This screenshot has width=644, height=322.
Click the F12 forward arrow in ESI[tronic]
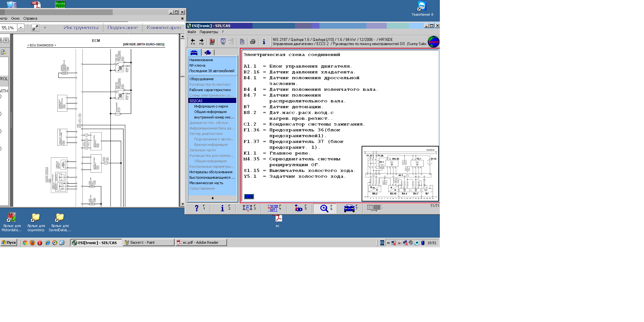coord(201,41)
